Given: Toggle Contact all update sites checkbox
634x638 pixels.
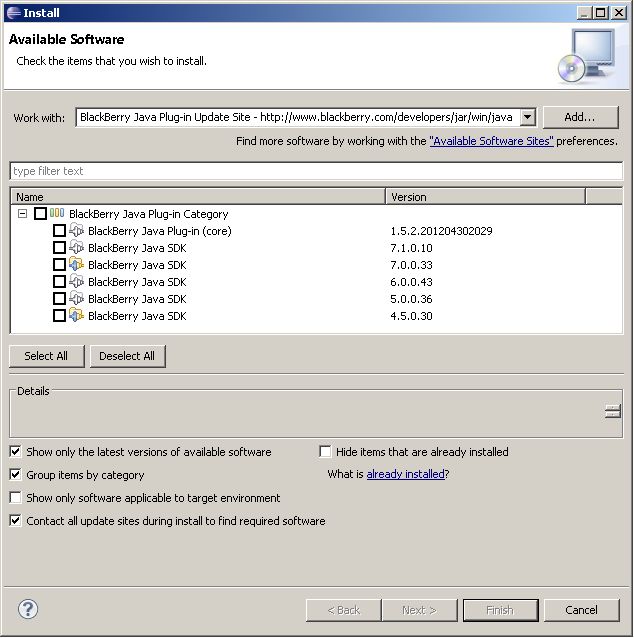Looking at the screenshot, I should (15, 520).
